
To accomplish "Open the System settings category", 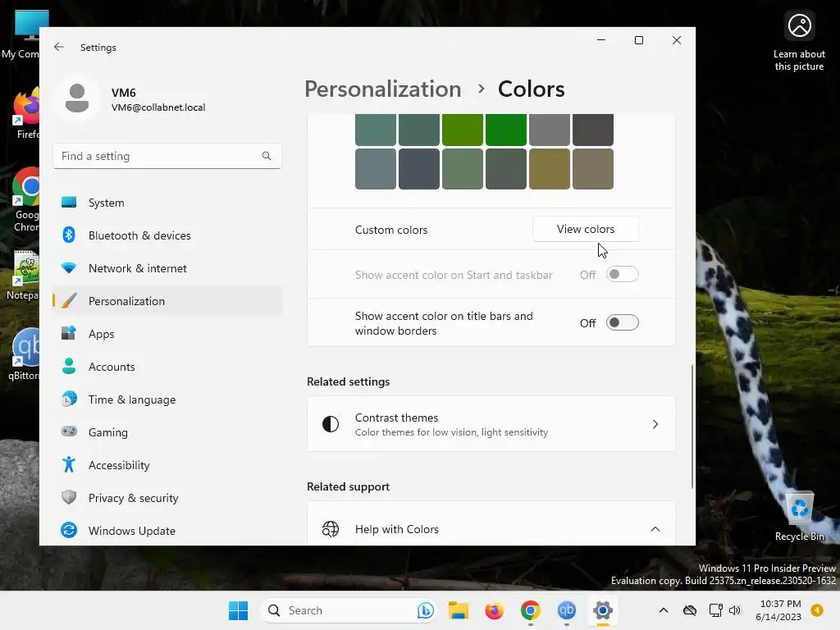I will (x=167, y=203).
